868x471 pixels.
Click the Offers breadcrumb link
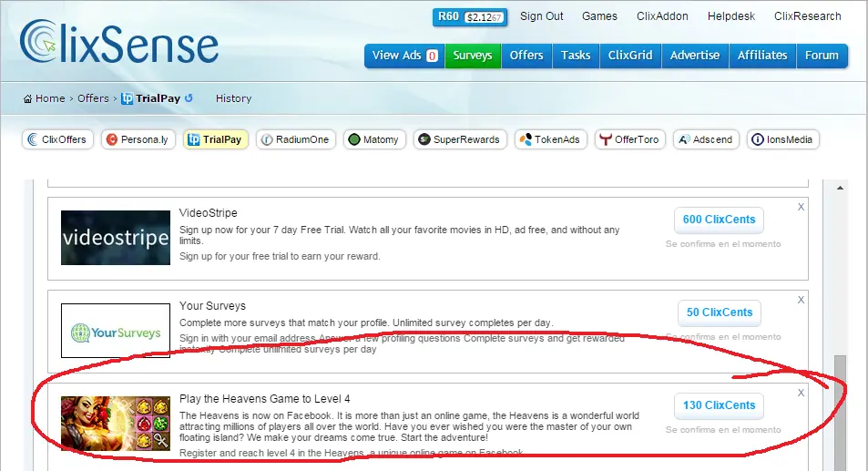pyautogui.click(x=93, y=98)
